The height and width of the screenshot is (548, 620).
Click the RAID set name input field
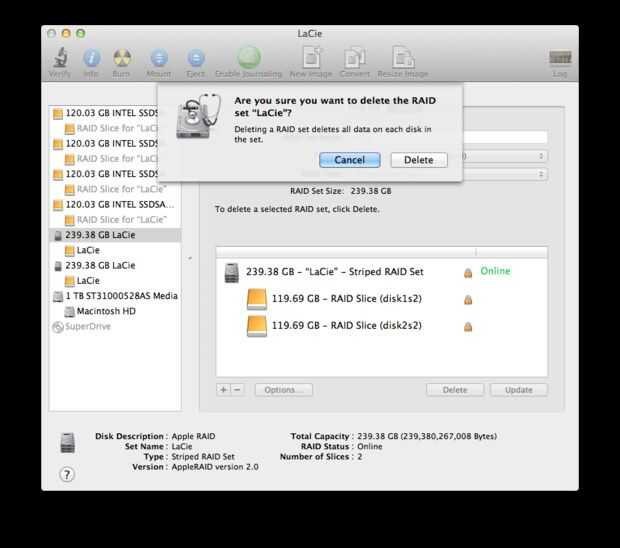[x=505, y=137]
